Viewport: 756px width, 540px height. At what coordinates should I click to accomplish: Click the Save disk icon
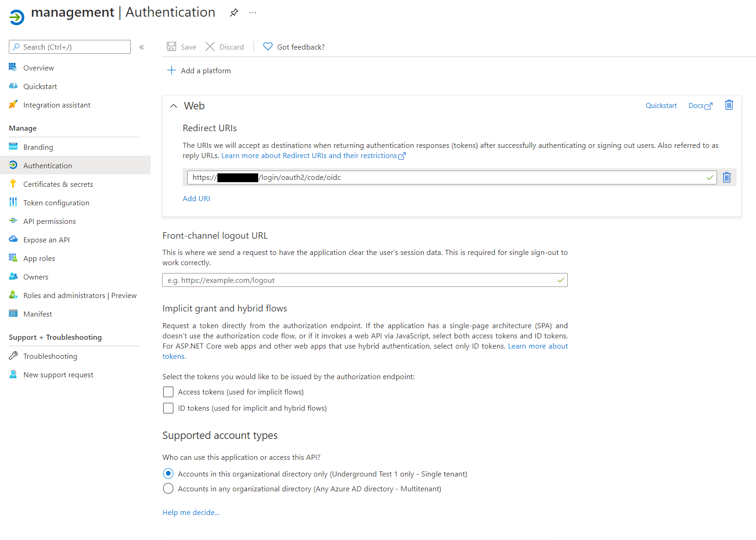pyautogui.click(x=172, y=47)
